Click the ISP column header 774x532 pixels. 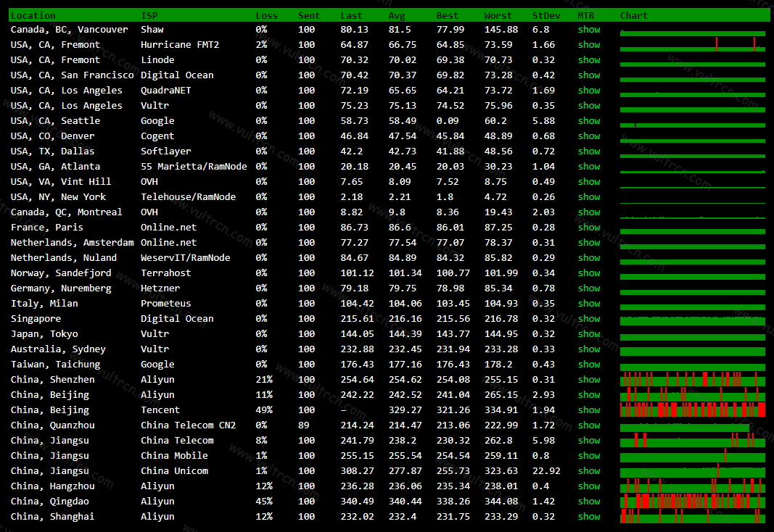click(149, 16)
